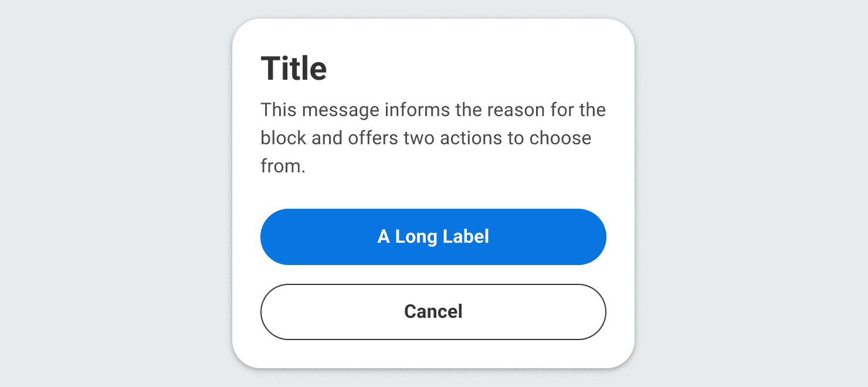Click the first line starting "This message informs"

(x=433, y=110)
